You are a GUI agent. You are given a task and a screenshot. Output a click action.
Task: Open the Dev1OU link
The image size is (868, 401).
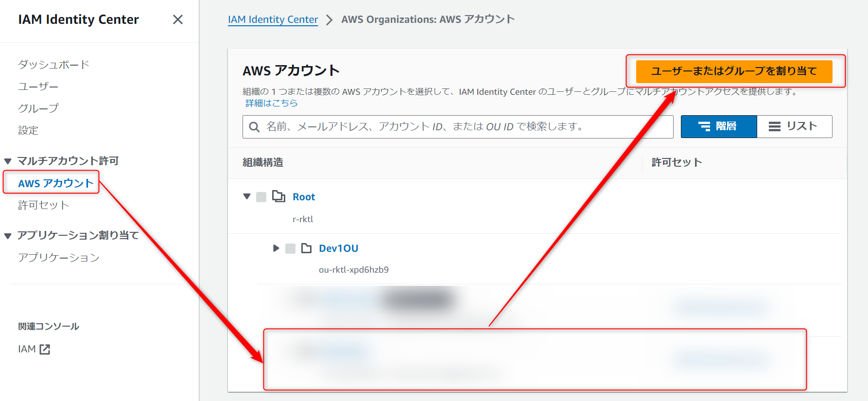pos(338,248)
